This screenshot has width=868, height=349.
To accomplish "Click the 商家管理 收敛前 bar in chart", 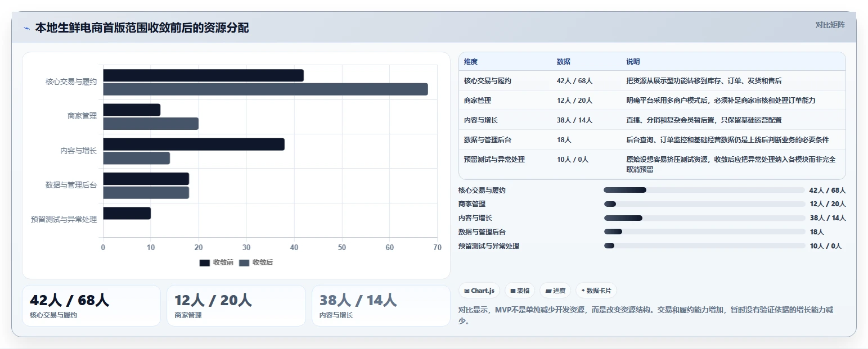I will (132, 110).
